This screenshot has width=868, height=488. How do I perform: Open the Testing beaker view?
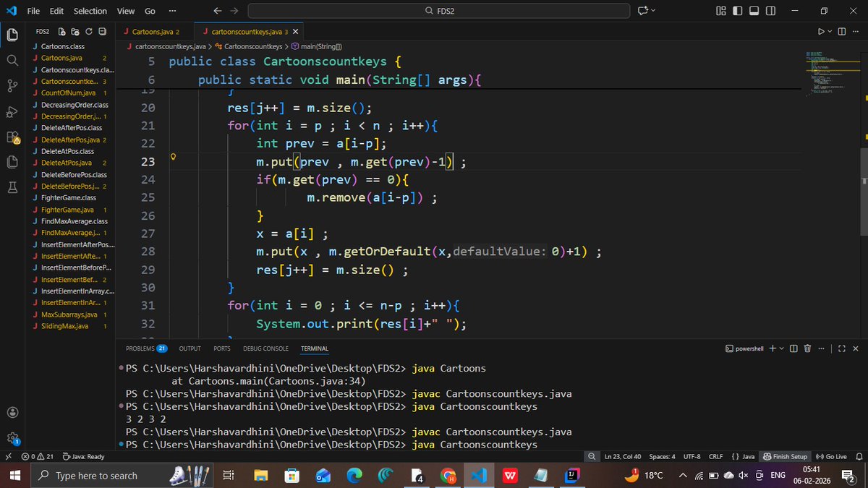pyautogui.click(x=12, y=187)
